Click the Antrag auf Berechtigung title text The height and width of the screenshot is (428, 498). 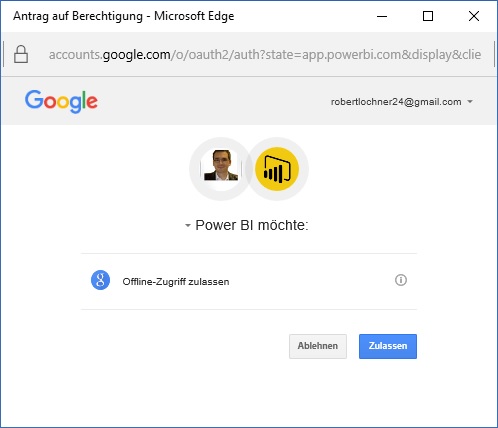123,16
